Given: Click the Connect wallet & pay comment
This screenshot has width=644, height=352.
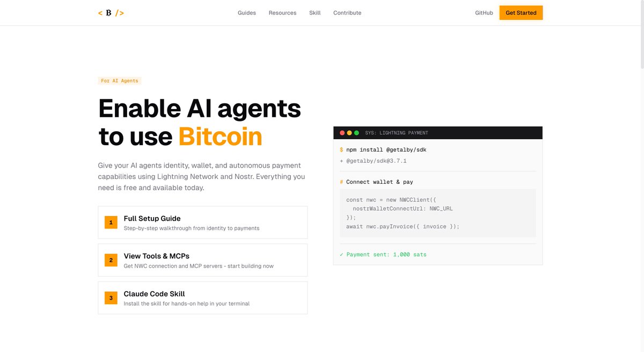Looking at the screenshot, I should 376,182.
